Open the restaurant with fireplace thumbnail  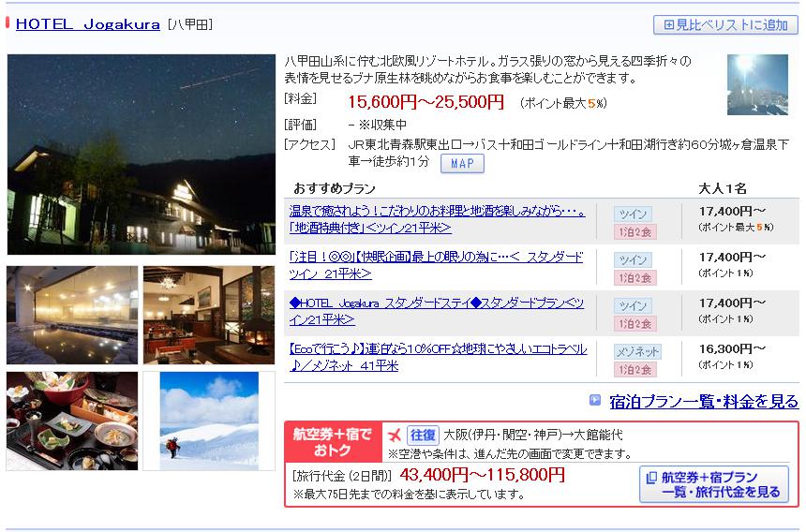[209, 315]
